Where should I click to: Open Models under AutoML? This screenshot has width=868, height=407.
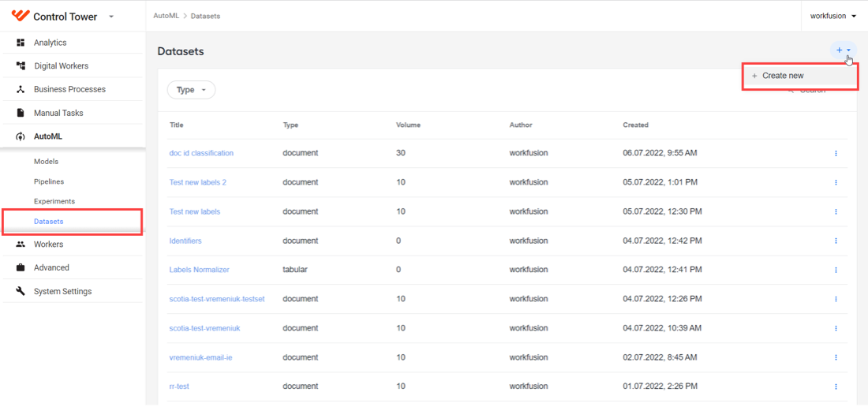click(46, 162)
